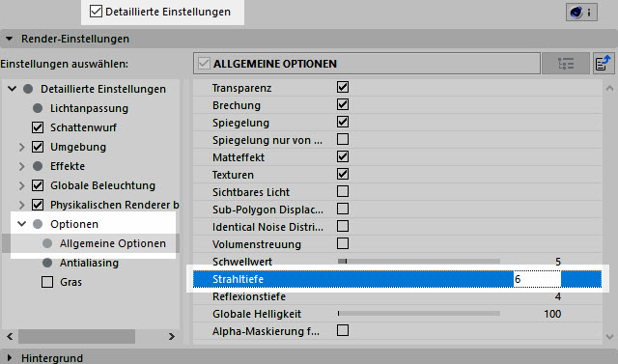Click the list view settings icon

566,64
